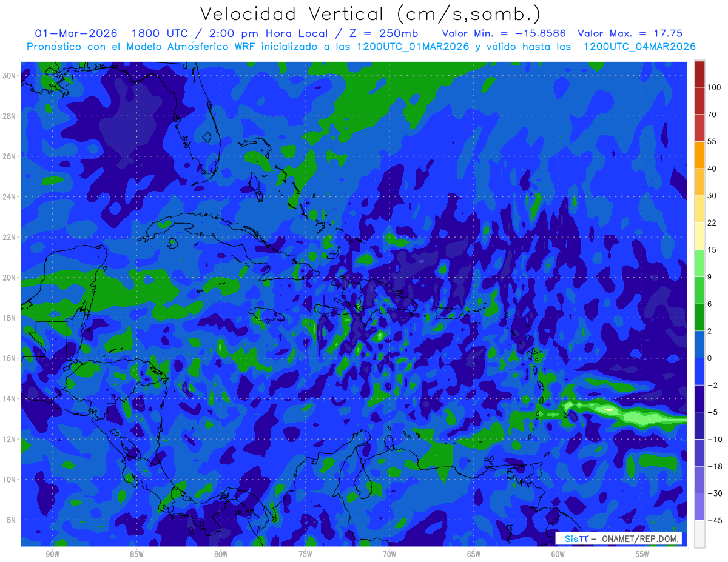728x562 pixels.
Task: Click the latitude label '12N'
Action: pos(10,439)
